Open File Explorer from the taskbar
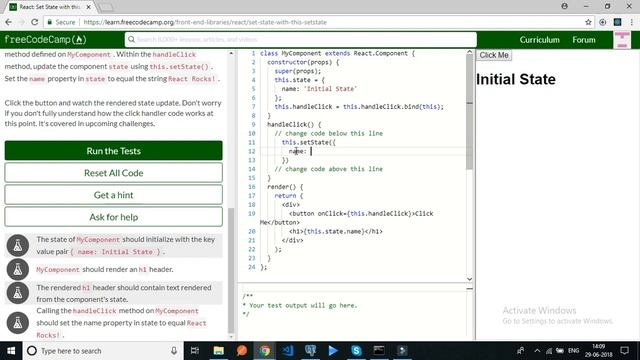Viewport: 640px width, 360px height. [x=218, y=351]
